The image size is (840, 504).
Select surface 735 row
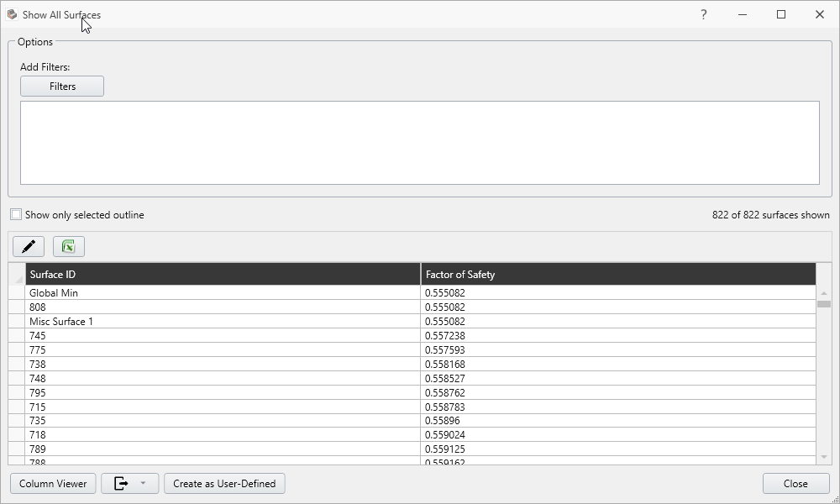point(412,421)
